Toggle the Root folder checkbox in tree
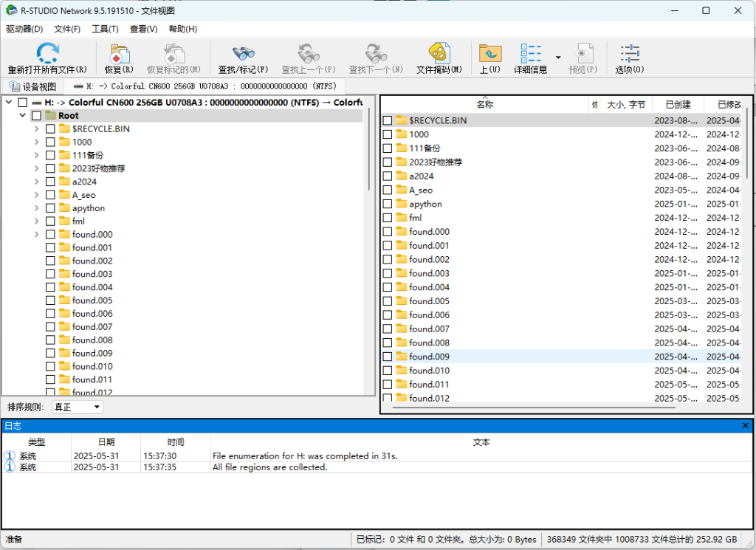The width and height of the screenshot is (756, 550). tap(36, 116)
